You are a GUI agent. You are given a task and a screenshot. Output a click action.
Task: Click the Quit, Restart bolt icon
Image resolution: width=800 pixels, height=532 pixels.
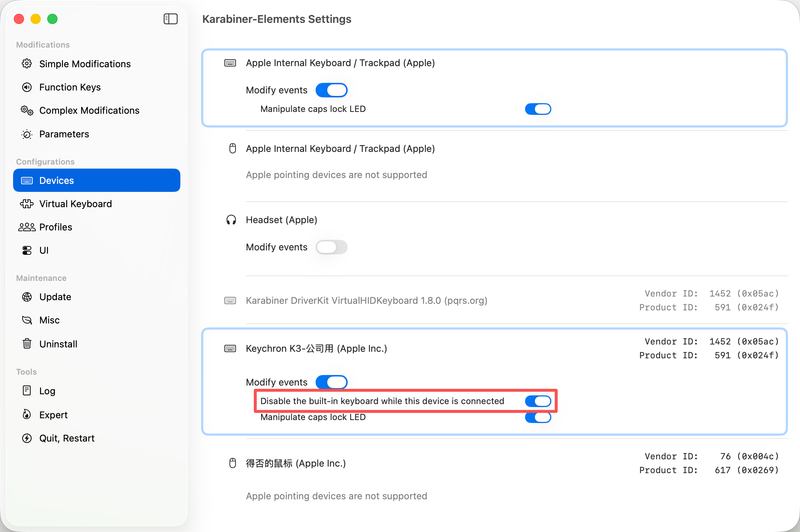(x=27, y=438)
